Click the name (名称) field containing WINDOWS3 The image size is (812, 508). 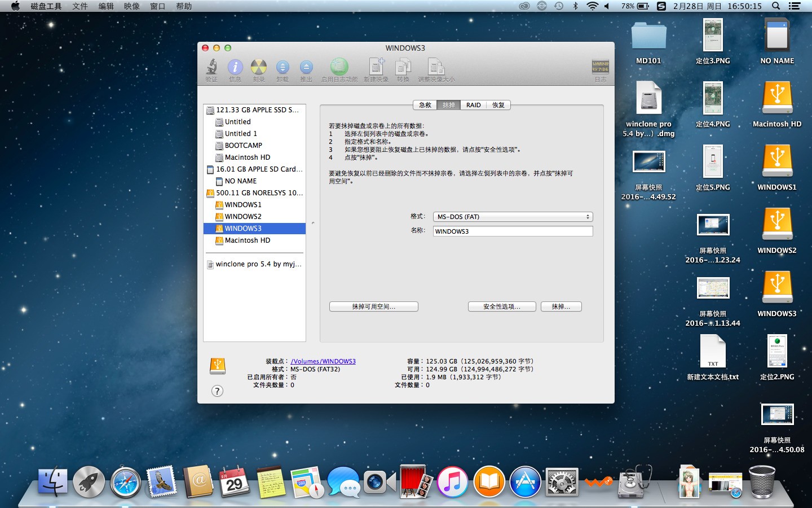[513, 231]
